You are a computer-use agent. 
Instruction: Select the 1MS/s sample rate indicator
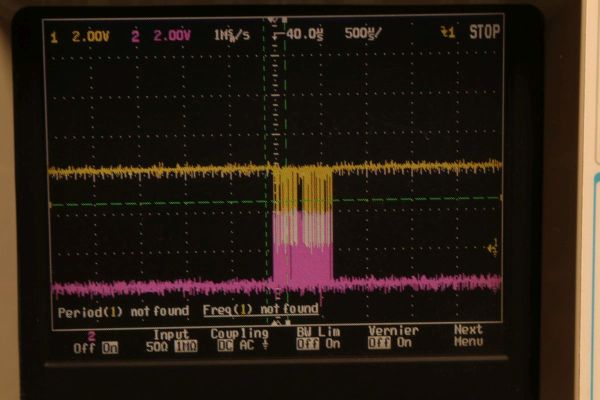coord(233,35)
